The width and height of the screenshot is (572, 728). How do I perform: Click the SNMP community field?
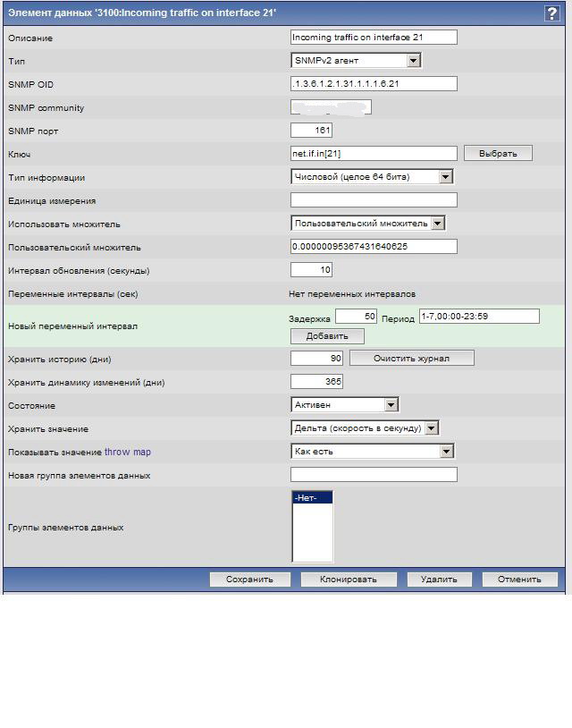[331, 107]
